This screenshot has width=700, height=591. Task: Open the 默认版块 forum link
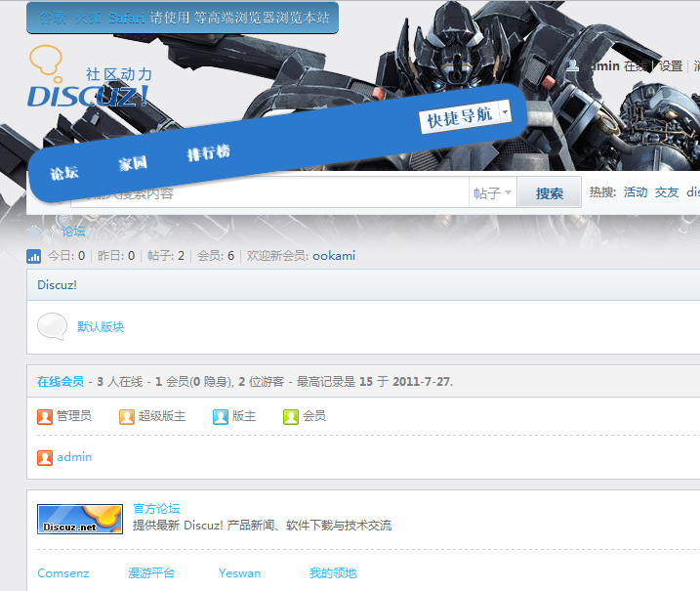101,326
